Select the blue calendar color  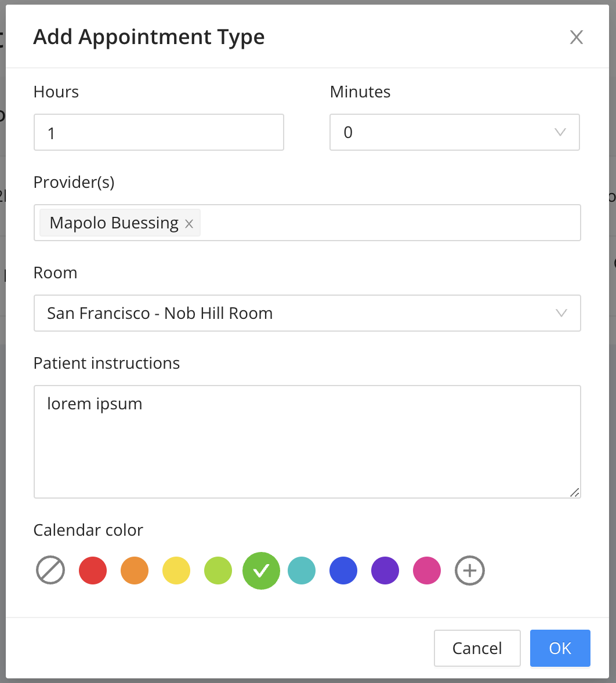343,571
